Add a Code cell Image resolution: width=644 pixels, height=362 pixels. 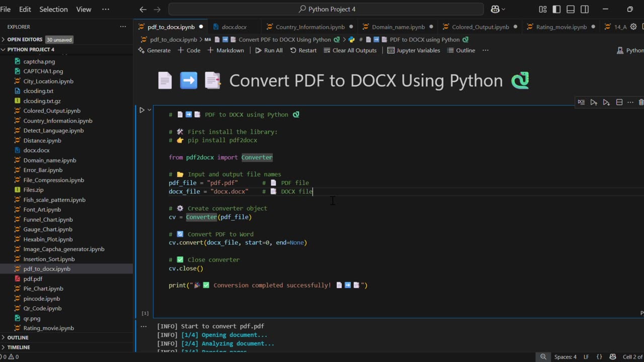coord(189,50)
